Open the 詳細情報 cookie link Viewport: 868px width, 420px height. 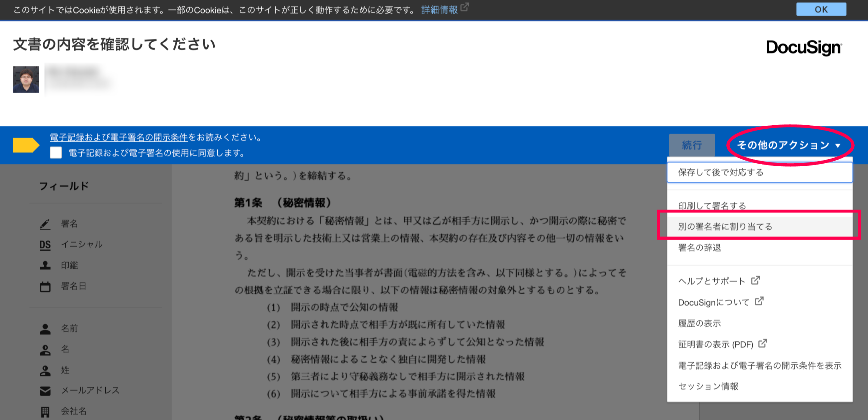pos(439,10)
